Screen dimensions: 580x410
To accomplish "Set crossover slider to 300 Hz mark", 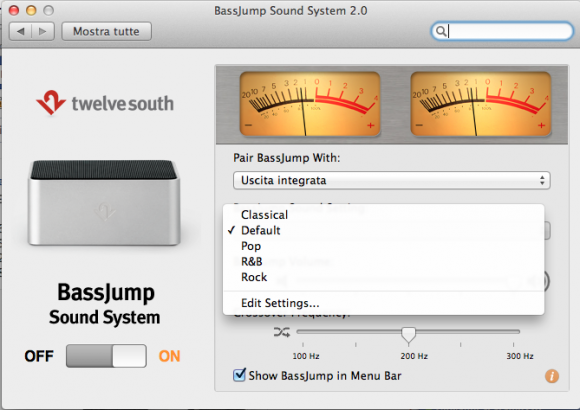I will point(513,332).
